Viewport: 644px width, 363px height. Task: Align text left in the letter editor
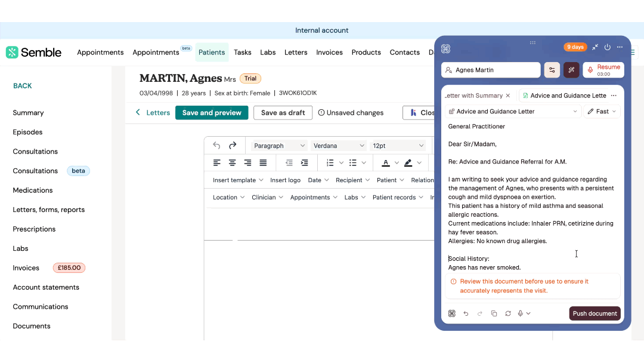point(217,163)
